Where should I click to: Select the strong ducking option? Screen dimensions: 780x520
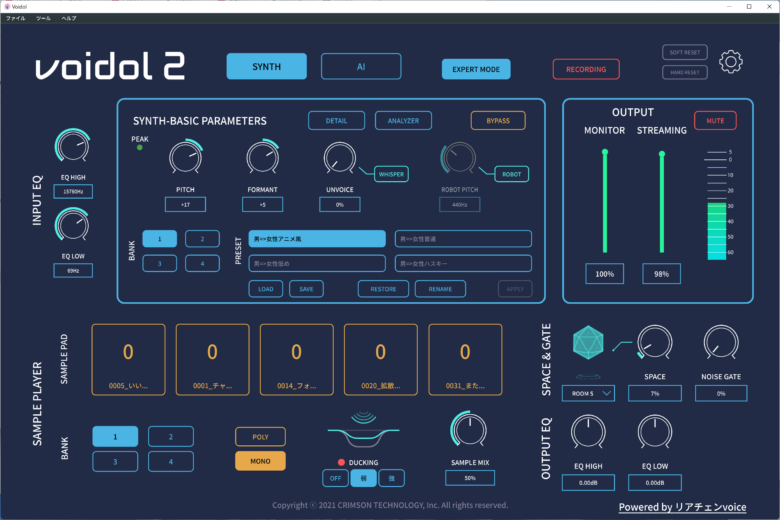click(x=391, y=478)
